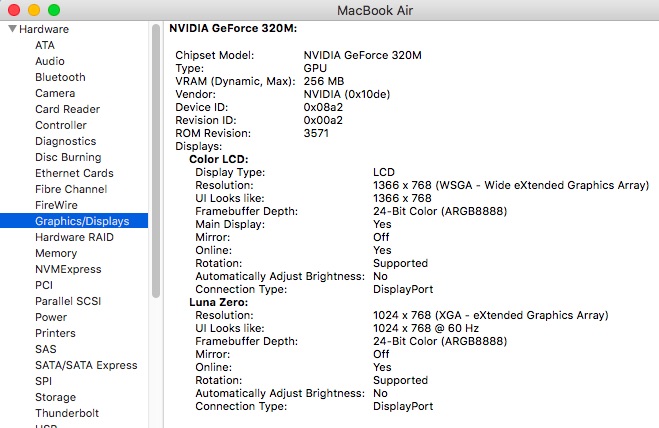Image resolution: width=659 pixels, height=428 pixels.
Task: Click the Displays: label
Action: click(x=198, y=146)
